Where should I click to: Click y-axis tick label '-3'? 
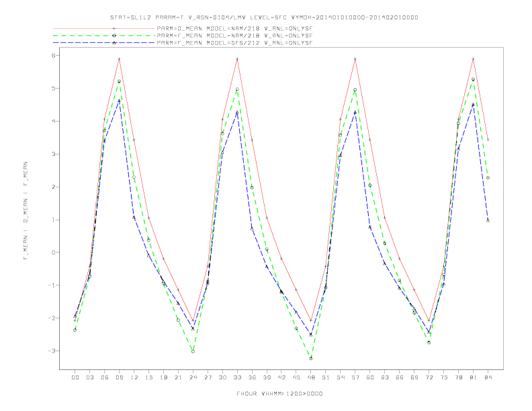(x=52, y=351)
